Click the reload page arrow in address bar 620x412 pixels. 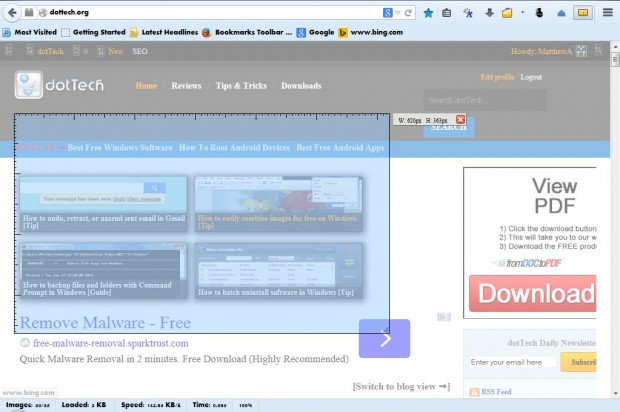tap(408, 13)
